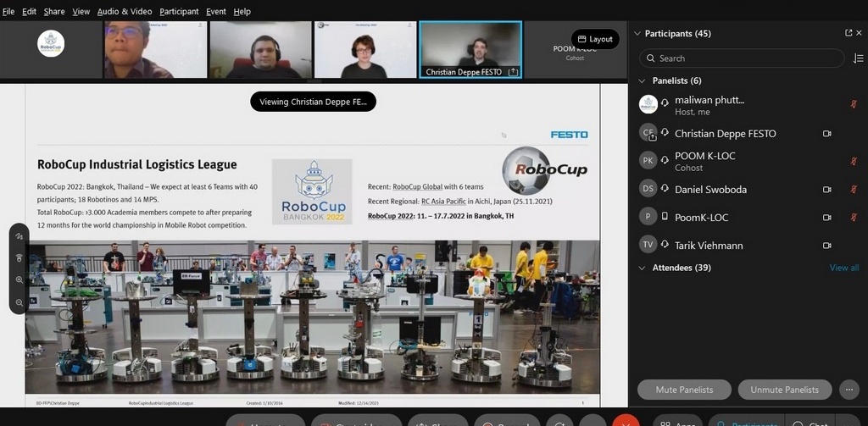Viewport: 868px width, 426px height.
Task: Collapse the Panelists section
Action: pyautogui.click(x=643, y=80)
